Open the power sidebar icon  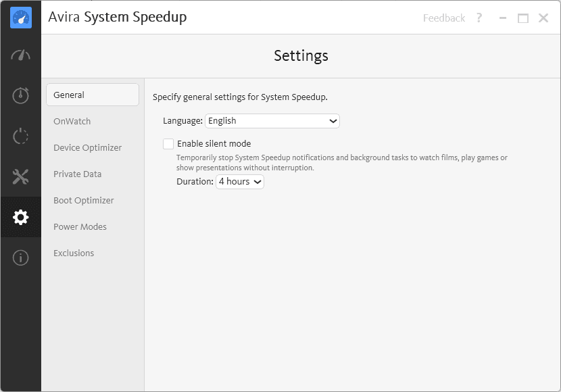(21, 136)
